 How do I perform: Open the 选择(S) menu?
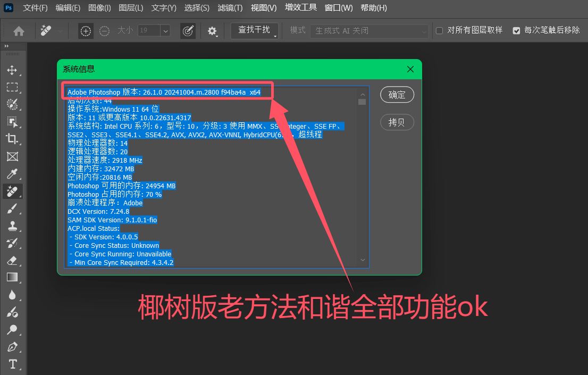coord(197,8)
